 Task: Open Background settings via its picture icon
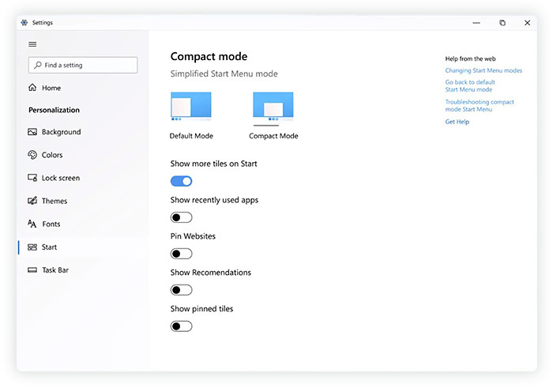(32, 132)
